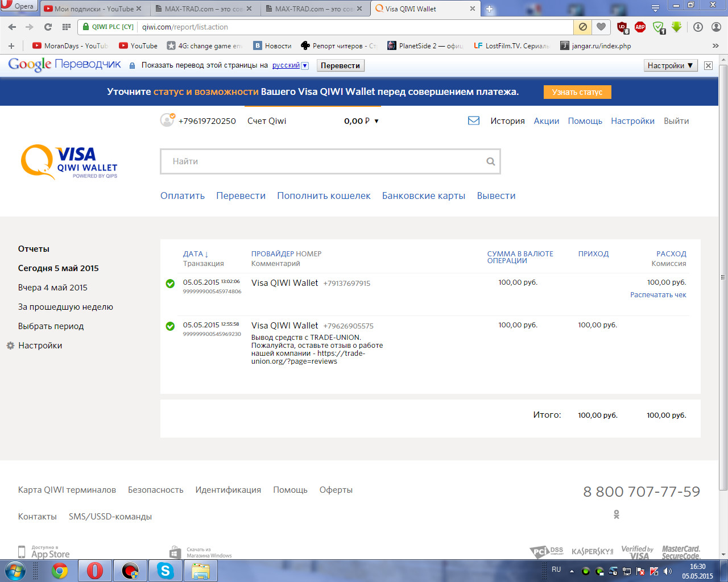The width and height of the screenshot is (728, 582).
Task: Click the qiwi.com address bar URL
Action: 185,27
